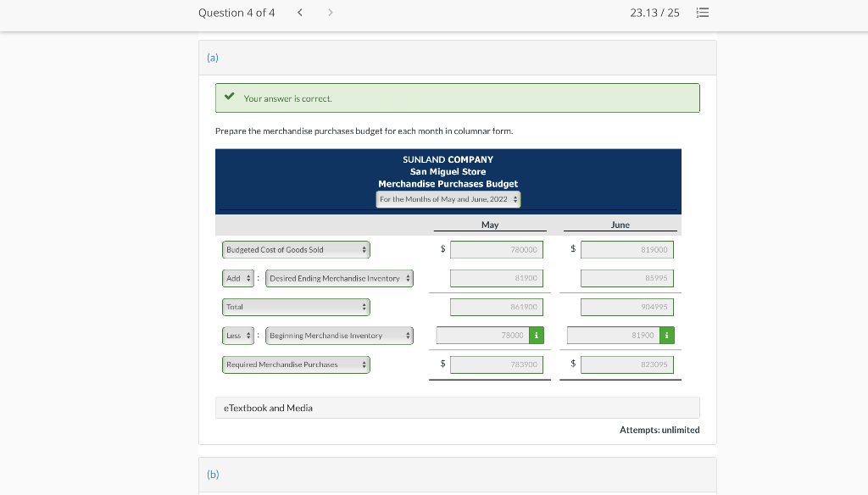Click the info icon next to 78000

pos(537,336)
